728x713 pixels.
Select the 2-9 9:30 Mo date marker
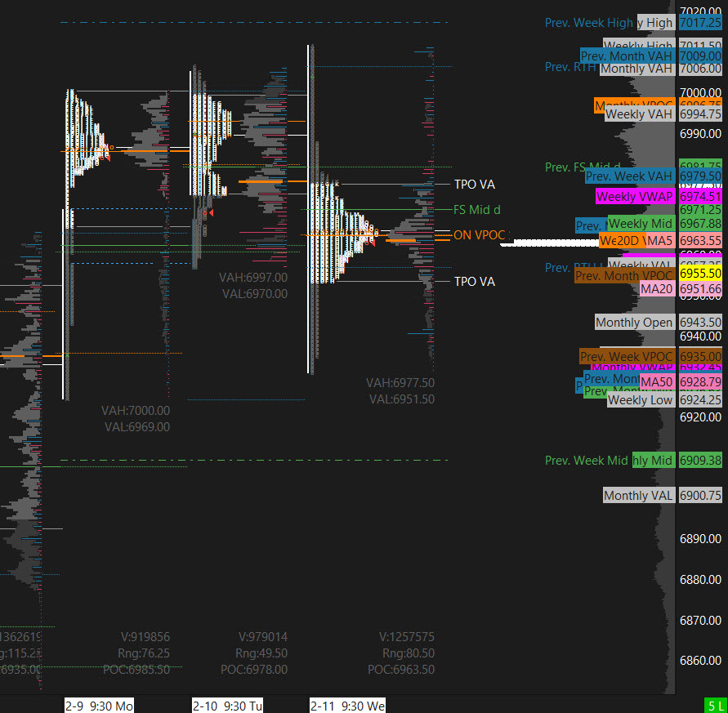[x=99, y=705]
